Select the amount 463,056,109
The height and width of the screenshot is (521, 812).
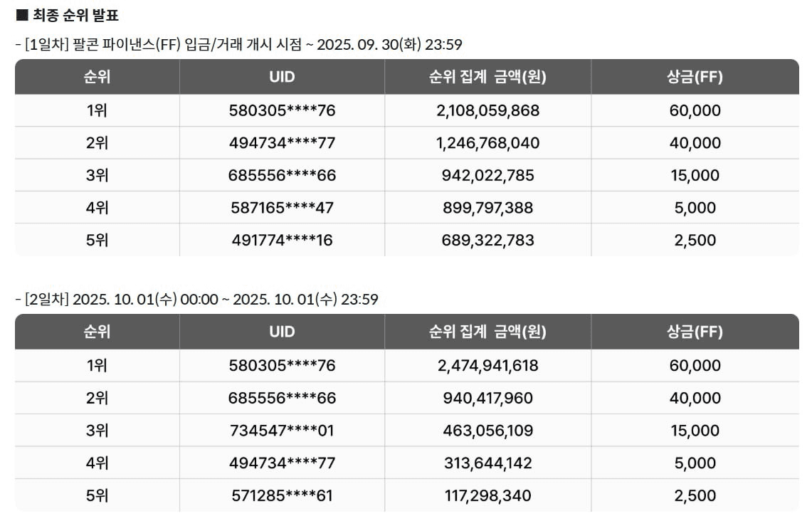tap(487, 431)
